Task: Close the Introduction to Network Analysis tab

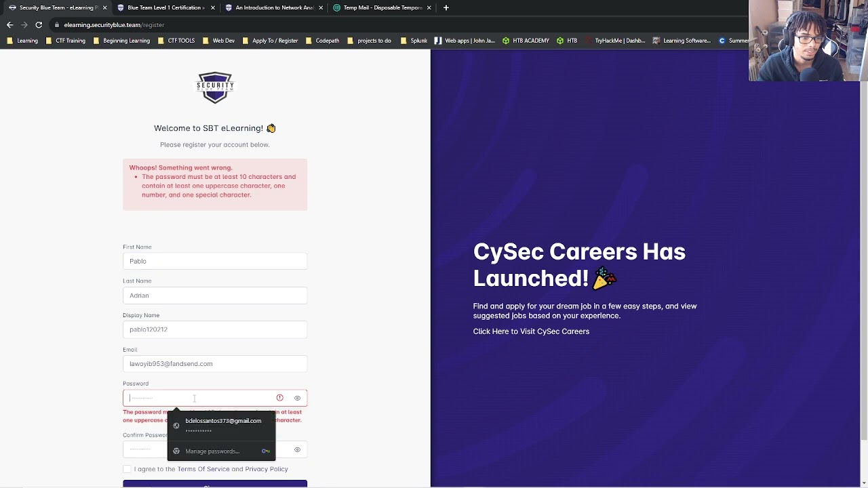Action: [x=321, y=7]
